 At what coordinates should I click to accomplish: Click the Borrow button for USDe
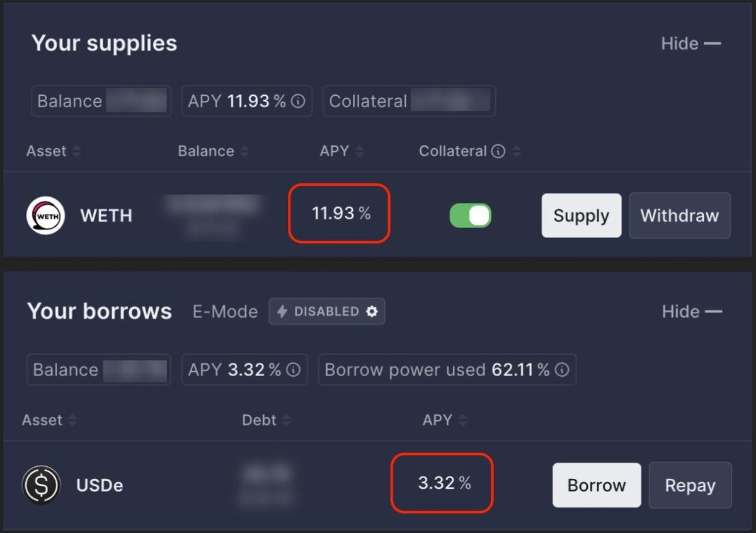click(597, 485)
